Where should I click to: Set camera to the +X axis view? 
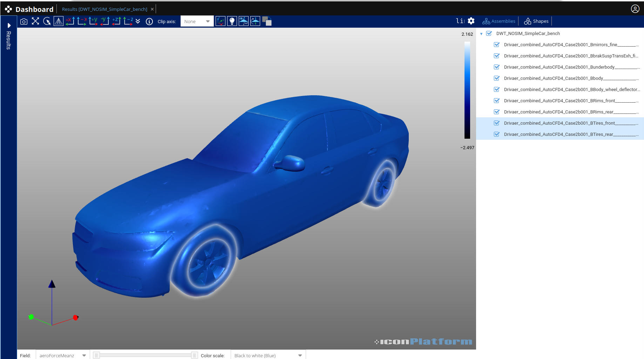pos(70,21)
